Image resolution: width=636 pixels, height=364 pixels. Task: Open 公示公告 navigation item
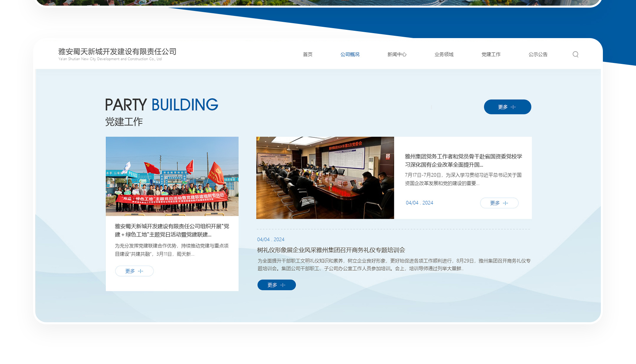click(538, 54)
